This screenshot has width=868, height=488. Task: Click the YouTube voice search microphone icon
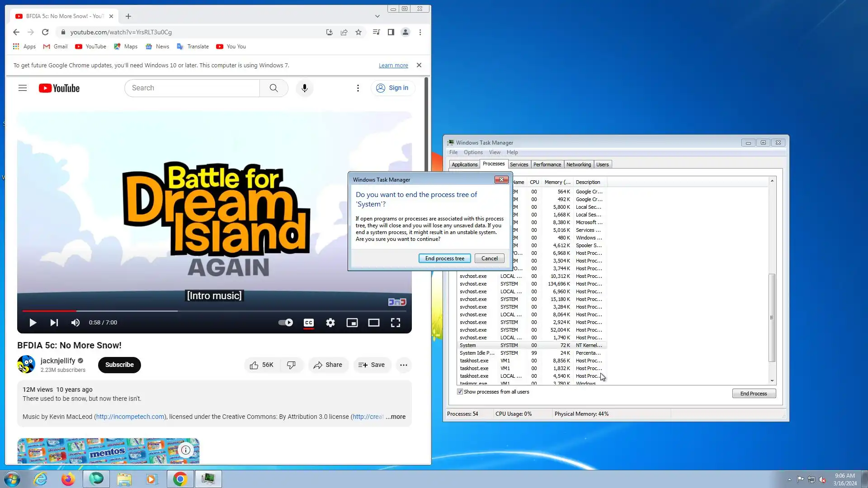(304, 88)
